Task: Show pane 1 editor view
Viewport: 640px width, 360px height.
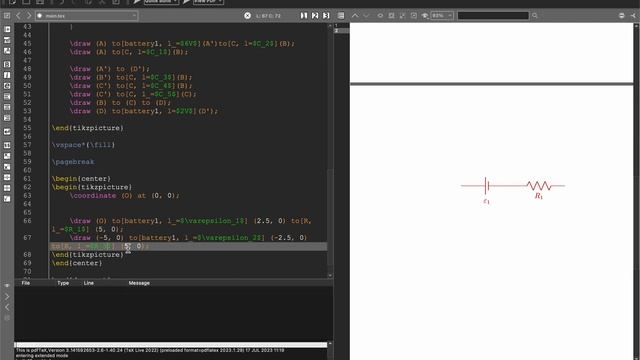Action: pos(304,16)
